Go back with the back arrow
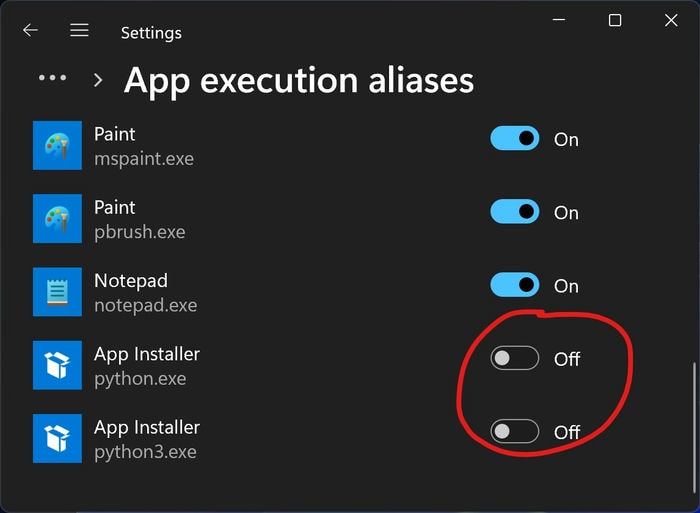This screenshot has height=513, width=700. pyautogui.click(x=30, y=30)
